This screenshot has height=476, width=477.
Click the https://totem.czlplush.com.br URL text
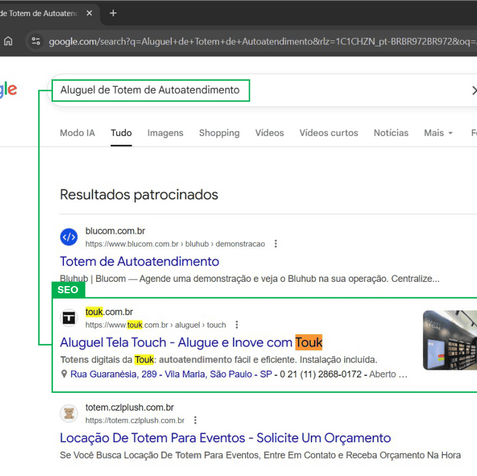point(135,421)
